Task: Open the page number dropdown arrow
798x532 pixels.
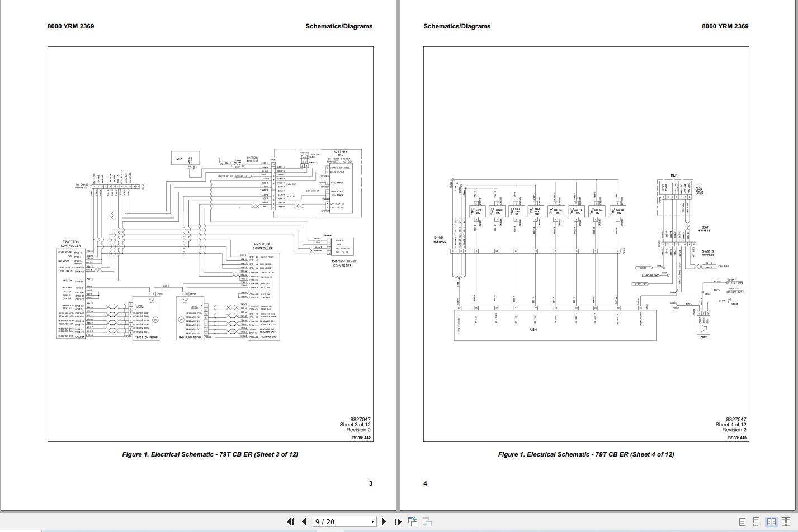Action: (372, 522)
